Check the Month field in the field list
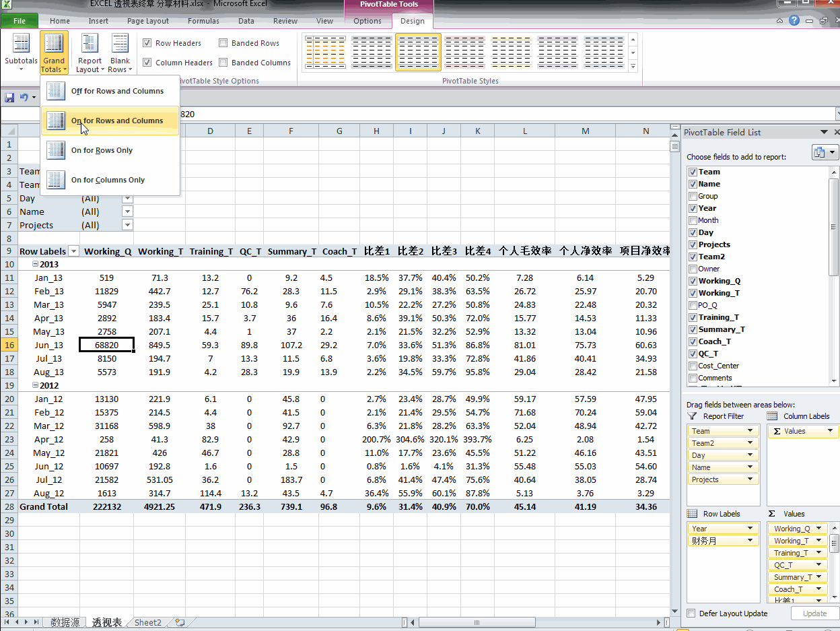 pos(693,220)
